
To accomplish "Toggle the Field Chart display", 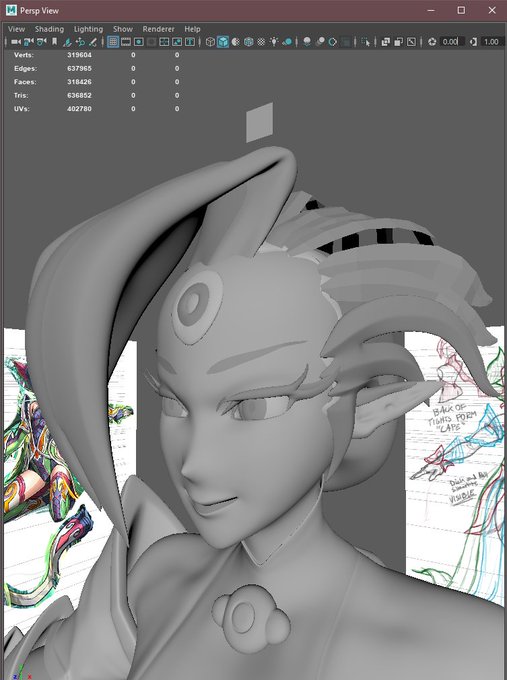I will tap(164, 42).
